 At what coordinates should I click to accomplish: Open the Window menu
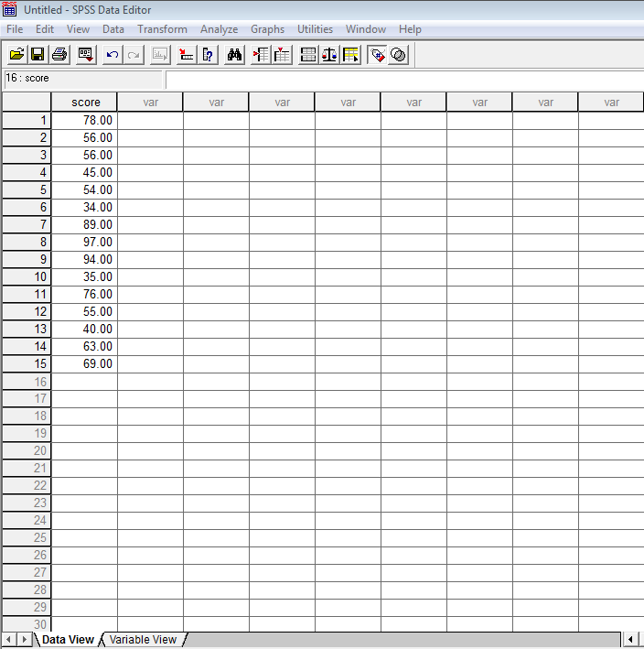click(x=366, y=29)
